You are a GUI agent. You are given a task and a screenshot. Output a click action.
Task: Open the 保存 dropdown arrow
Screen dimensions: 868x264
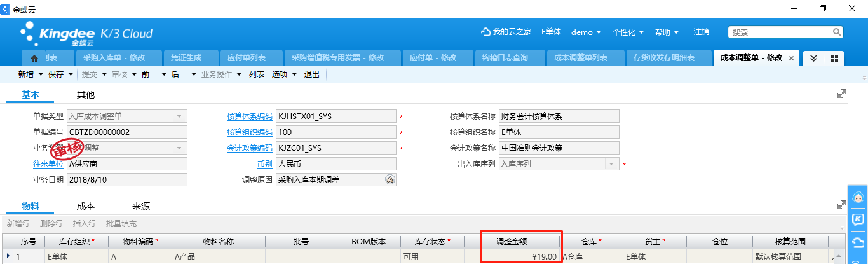[71, 74]
